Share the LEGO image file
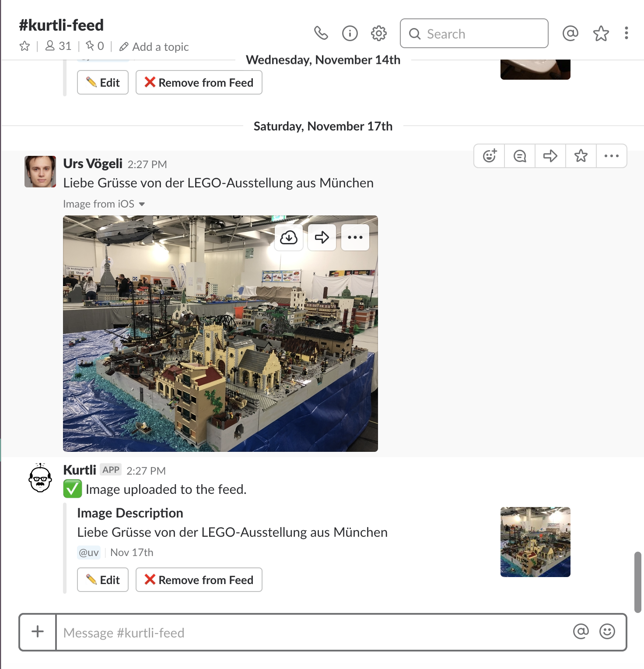 pos(322,238)
